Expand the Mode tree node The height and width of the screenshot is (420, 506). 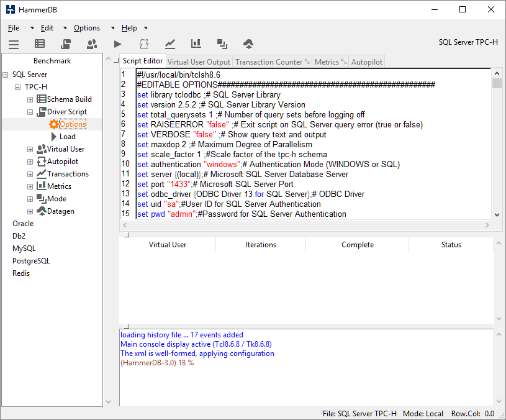tap(30, 199)
